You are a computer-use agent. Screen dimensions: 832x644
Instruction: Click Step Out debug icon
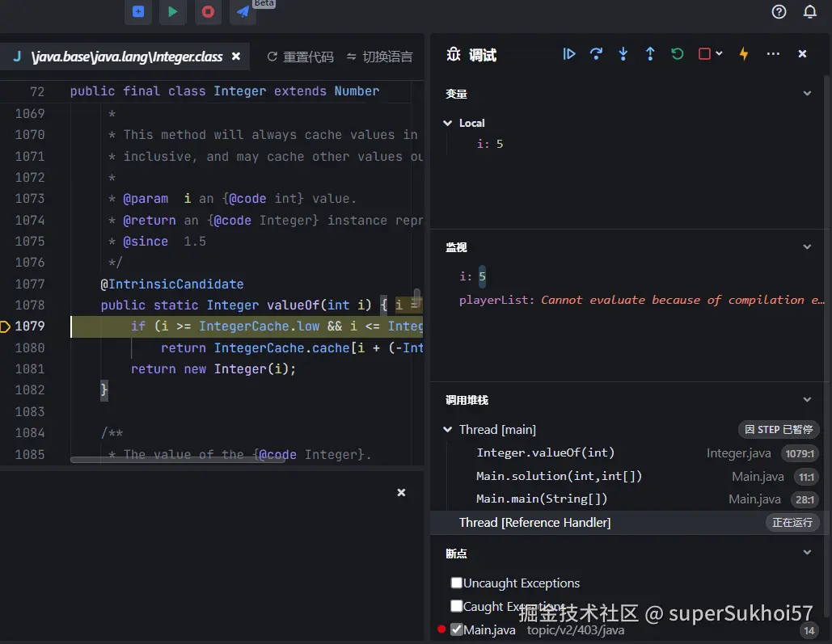[650, 53]
